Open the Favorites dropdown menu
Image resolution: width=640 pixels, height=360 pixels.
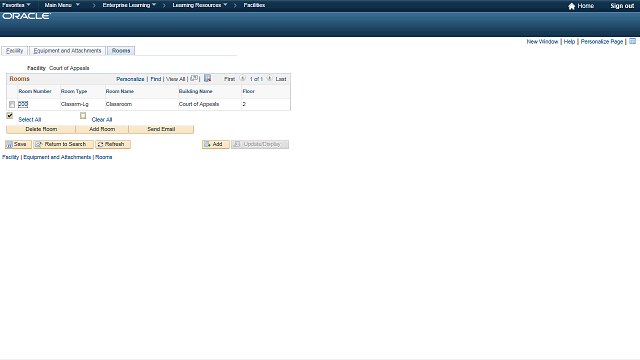pos(16,5)
